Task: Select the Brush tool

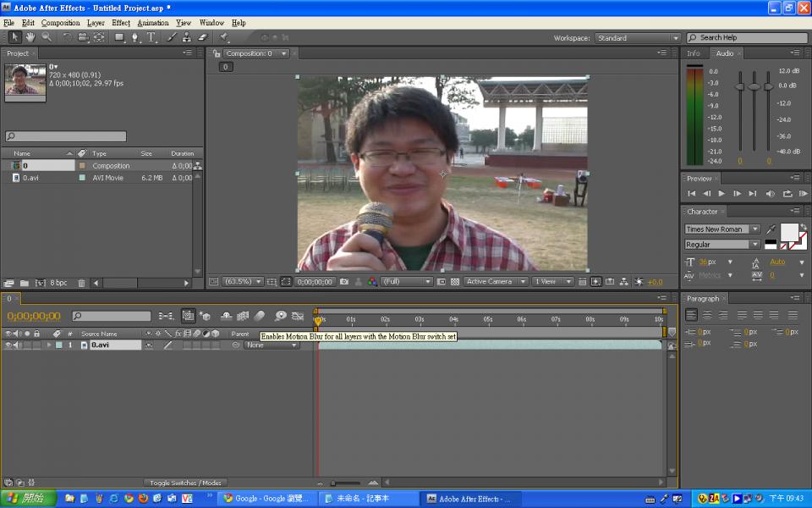Action: click(172, 37)
